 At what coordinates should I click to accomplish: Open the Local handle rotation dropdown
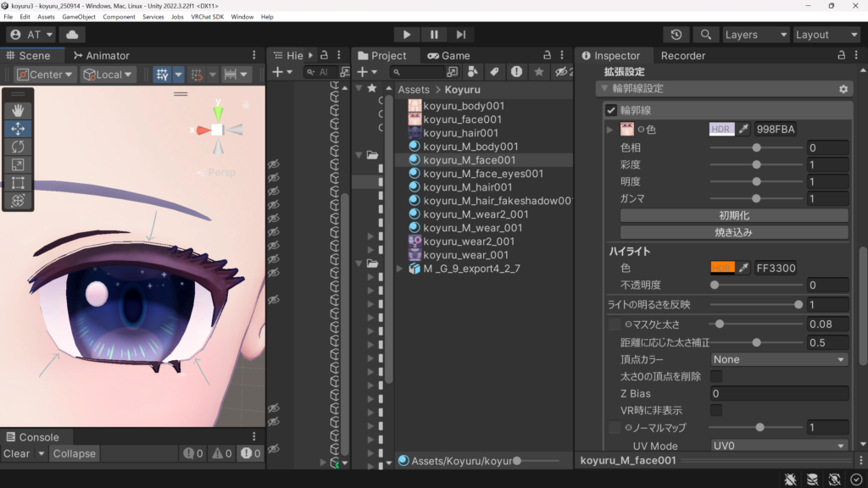pyautogui.click(x=108, y=75)
